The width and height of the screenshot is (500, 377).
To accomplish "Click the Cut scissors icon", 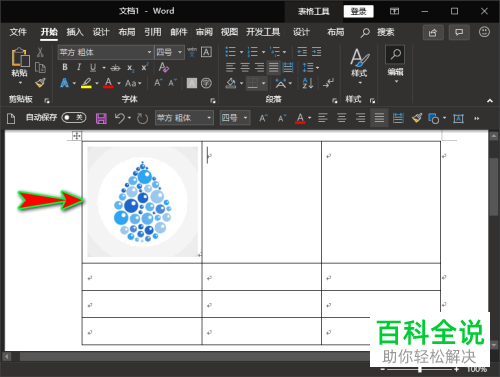I will point(40,52).
